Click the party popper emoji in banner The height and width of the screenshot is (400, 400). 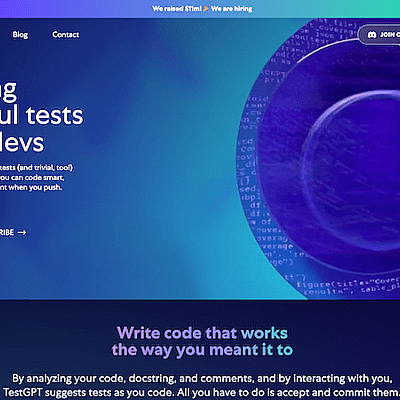click(206, 8)
